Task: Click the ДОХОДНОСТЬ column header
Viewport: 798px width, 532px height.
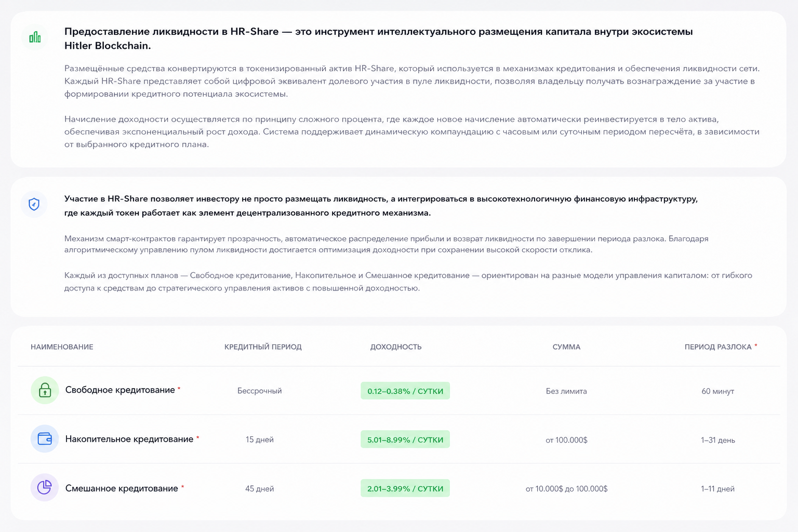Action: click(x=396, y=347)
